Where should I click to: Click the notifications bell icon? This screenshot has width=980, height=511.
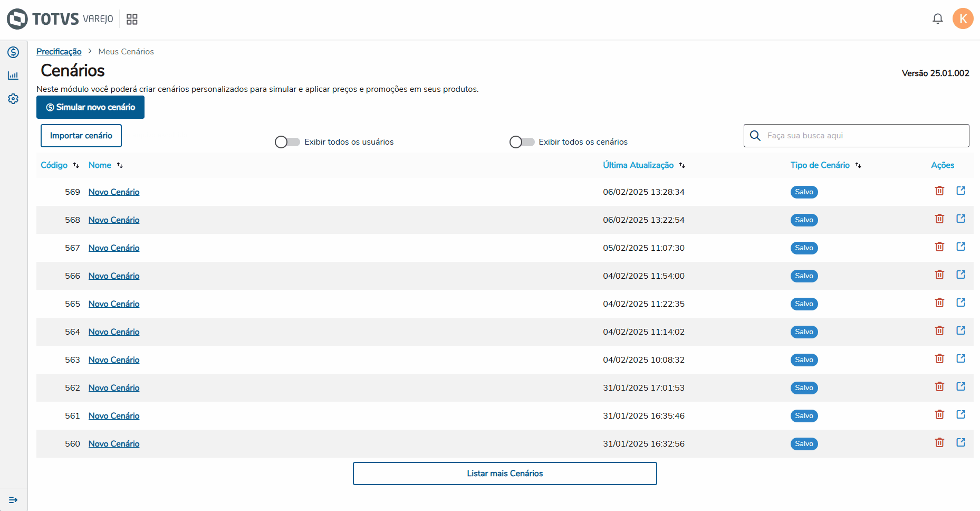pos(937,19)
